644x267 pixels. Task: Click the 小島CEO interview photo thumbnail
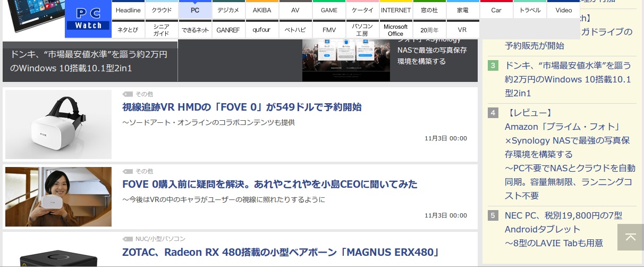pyautogui.click(x=58, y=197)
